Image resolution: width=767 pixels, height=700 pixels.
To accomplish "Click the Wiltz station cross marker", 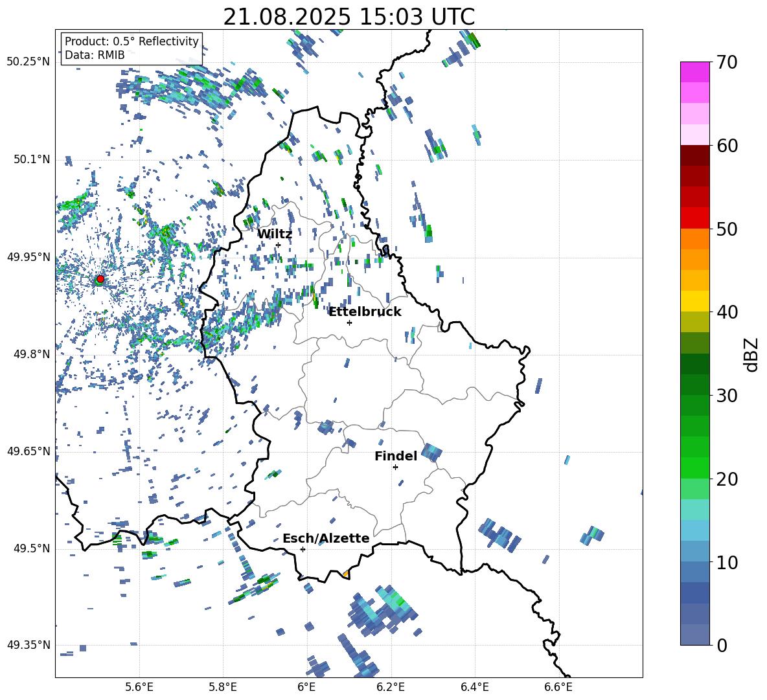I will click(279, 245).
